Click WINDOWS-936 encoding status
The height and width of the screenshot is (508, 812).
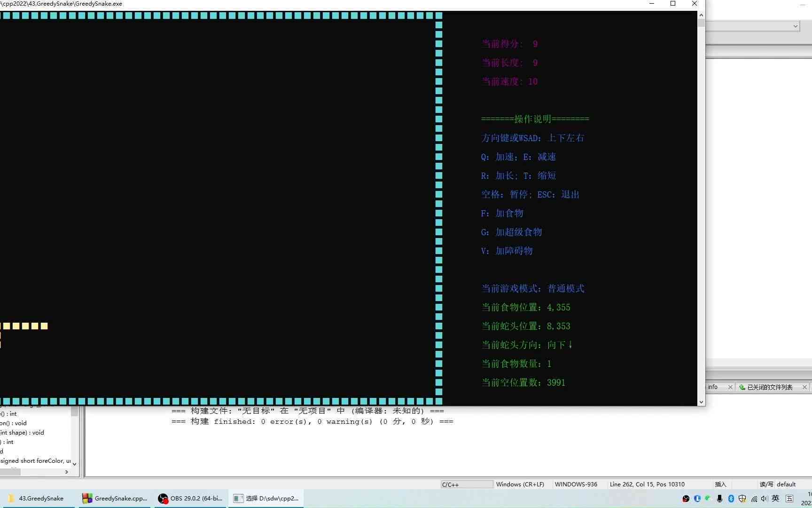point(576,484)
